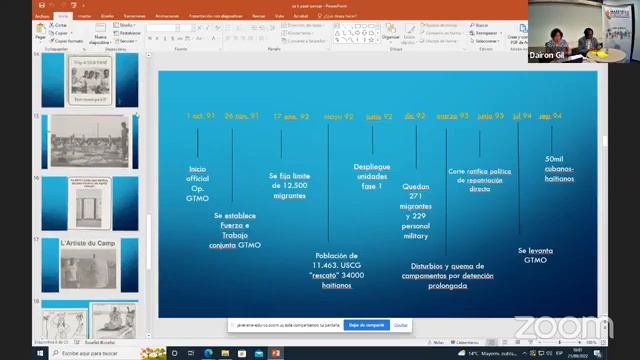640x360 pixels.
Task: Click the Ocultar link in sharing bar
Action: click(401, 325)
